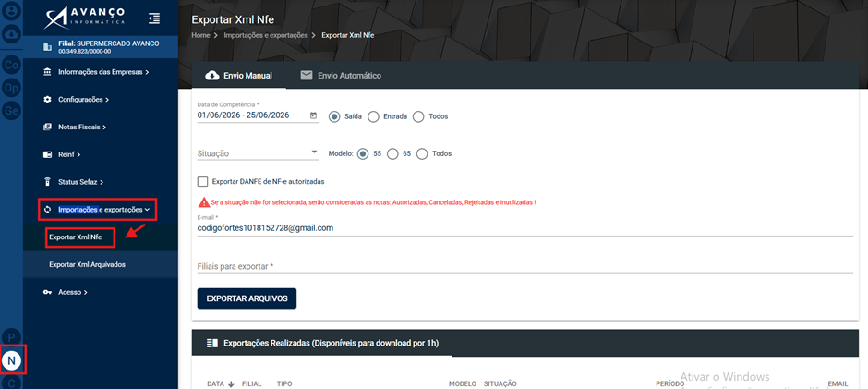The image size is (868, 389).
Task: Collapse the sidebar with the menu icon
Action: 154,18
